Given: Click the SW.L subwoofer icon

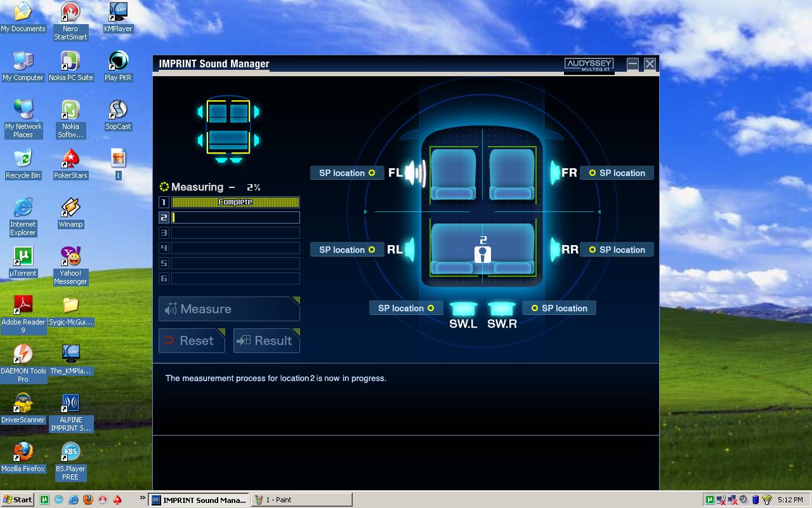Looking at the screenshot, I should pyautogui.click(x=463, y=309).
